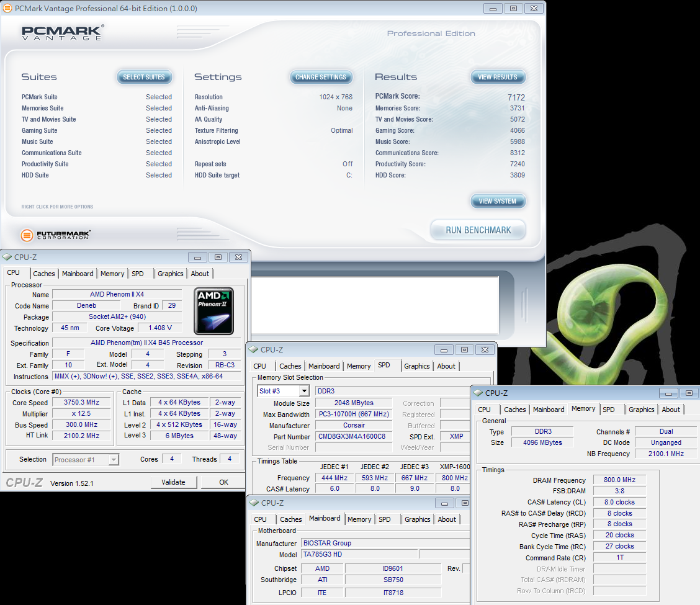The width and height of the screenshot is (700, 605).
Task: Minimize the CPU-Z SPD window
Action: 444,349
